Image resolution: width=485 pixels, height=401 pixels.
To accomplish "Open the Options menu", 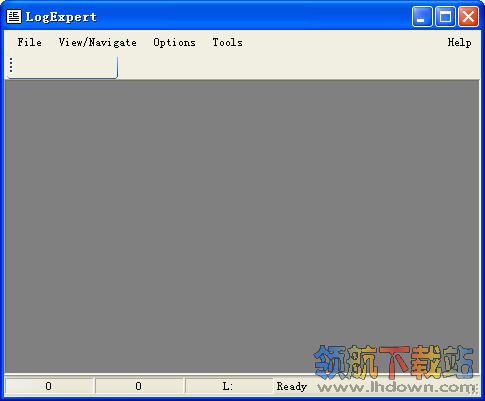I will click(x=174, y=42).
